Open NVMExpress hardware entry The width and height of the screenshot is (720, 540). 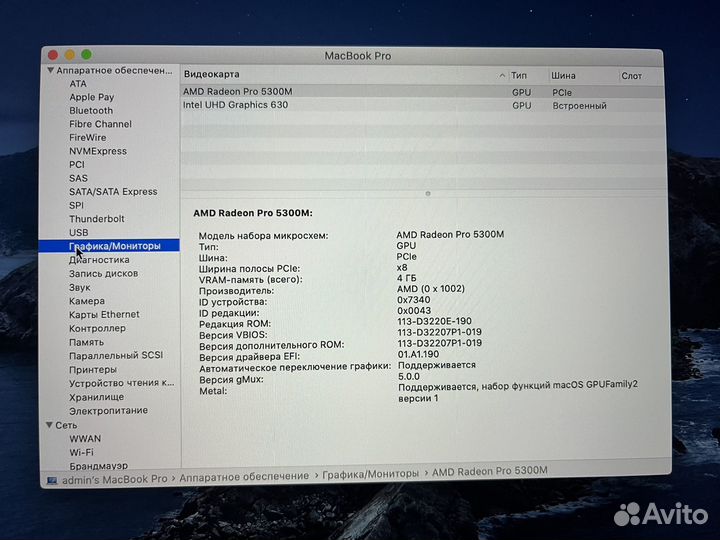98,151
